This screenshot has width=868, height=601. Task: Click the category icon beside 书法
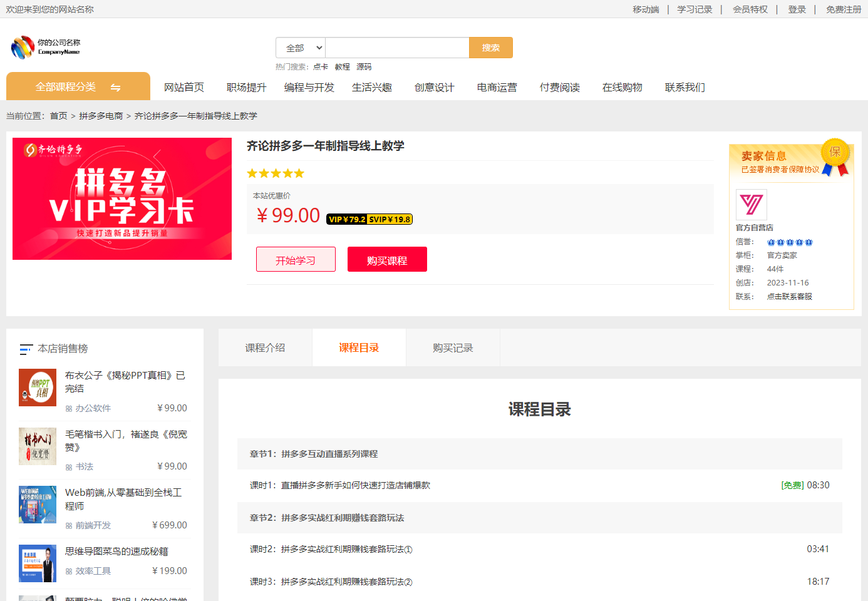[x=69, y=467]
